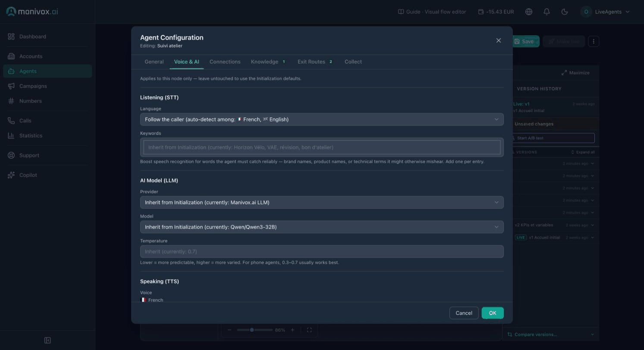Click the Cancel button

point(464,313)
